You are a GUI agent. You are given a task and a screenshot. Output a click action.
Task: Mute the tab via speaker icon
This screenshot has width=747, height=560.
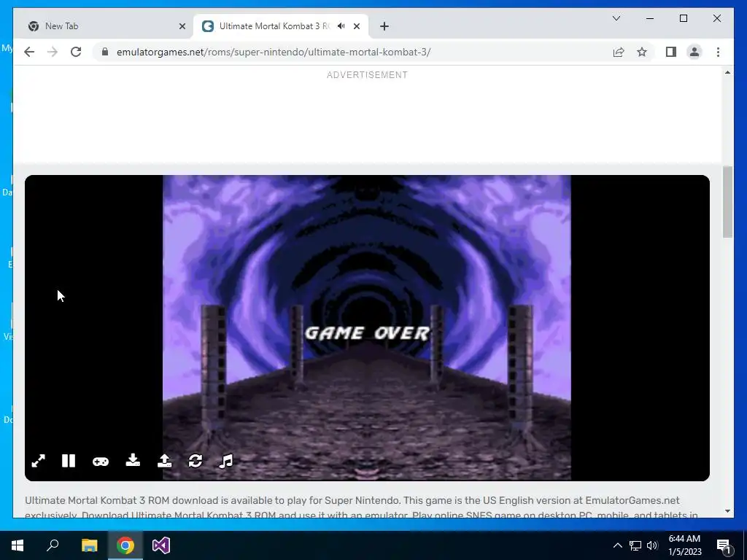pyautogui.click(x=341, y=26)
